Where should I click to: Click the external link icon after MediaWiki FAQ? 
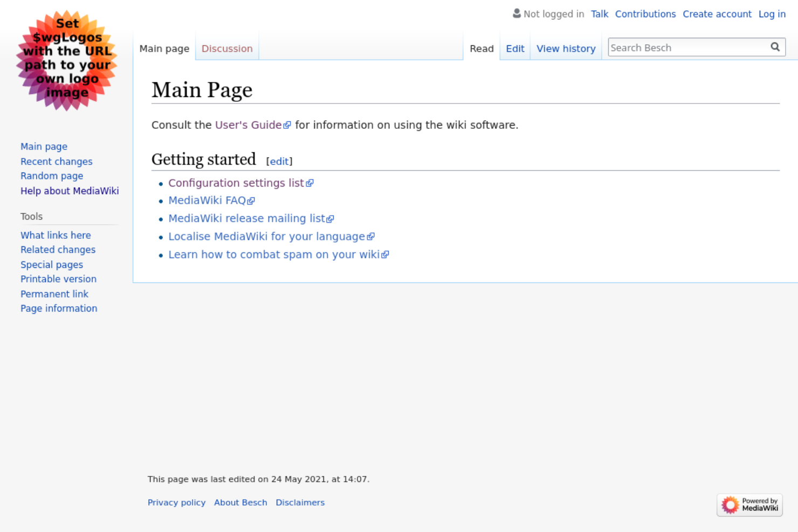tap(251, 201)
